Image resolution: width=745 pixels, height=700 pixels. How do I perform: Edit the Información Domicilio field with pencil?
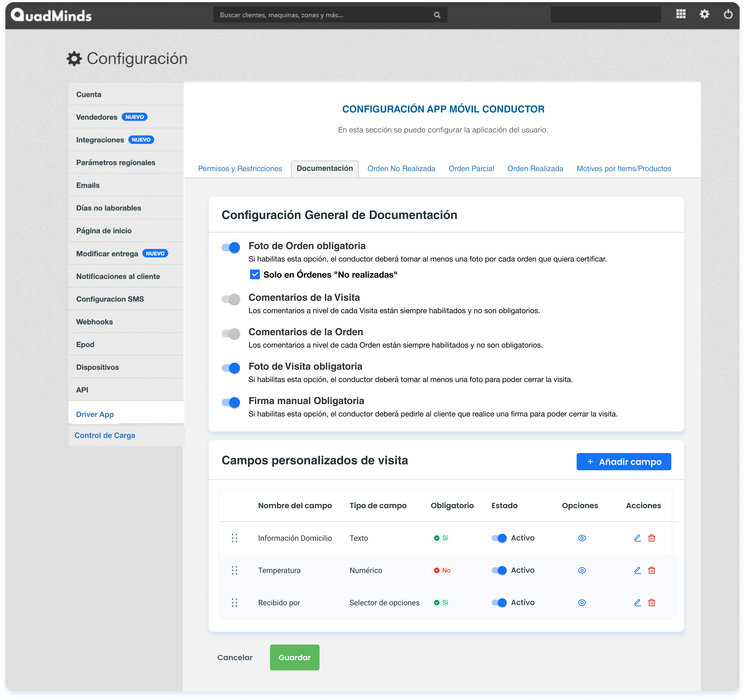pos(637,538)
